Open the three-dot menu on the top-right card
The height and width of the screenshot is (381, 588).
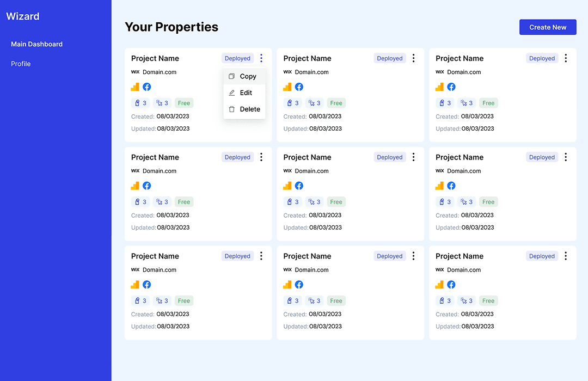(566, 58)
